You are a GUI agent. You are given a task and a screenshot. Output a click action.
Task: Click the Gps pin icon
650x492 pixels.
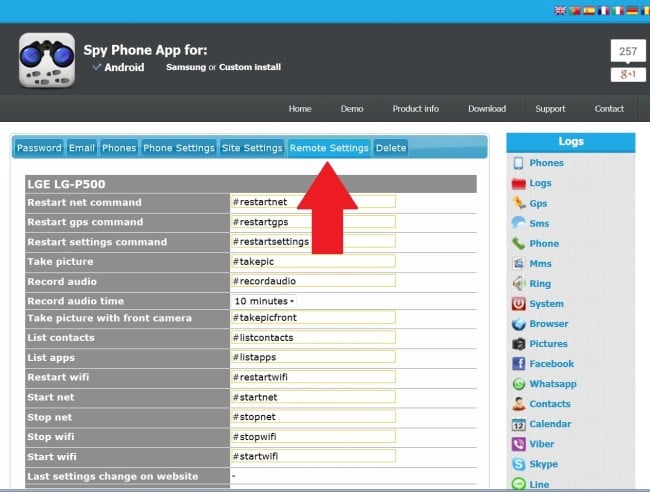point(519,203)
